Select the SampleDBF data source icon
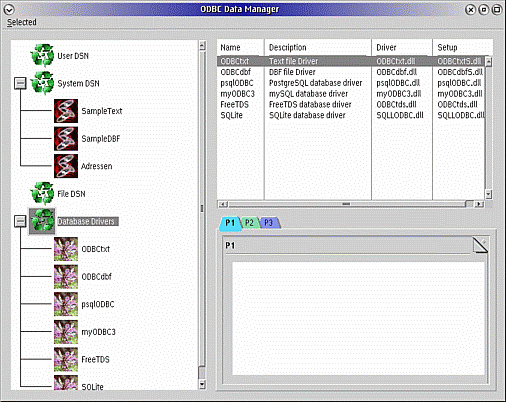 tap(66, 139)
